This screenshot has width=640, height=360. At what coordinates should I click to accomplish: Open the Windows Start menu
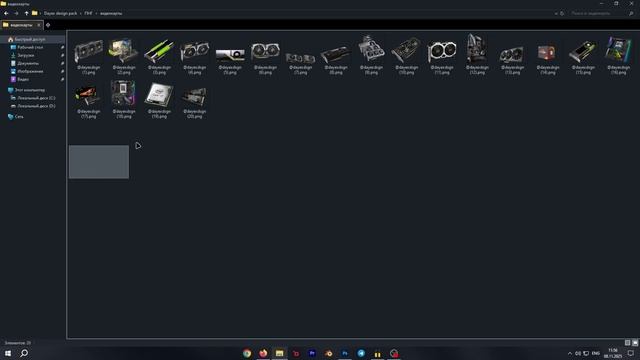(x=8, y=353)
